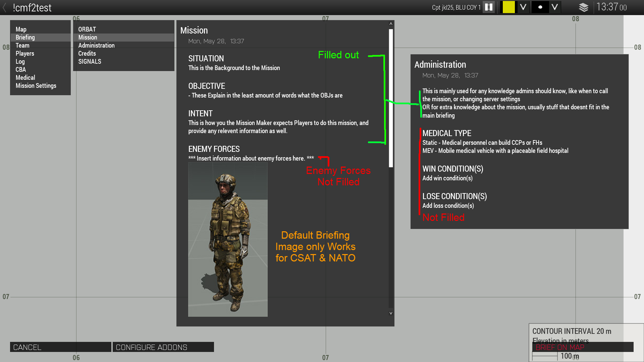Select Mission Settings in the left menu
Image resolution: width=644 pixels, height=362 pixels.
tap(36, 86)
